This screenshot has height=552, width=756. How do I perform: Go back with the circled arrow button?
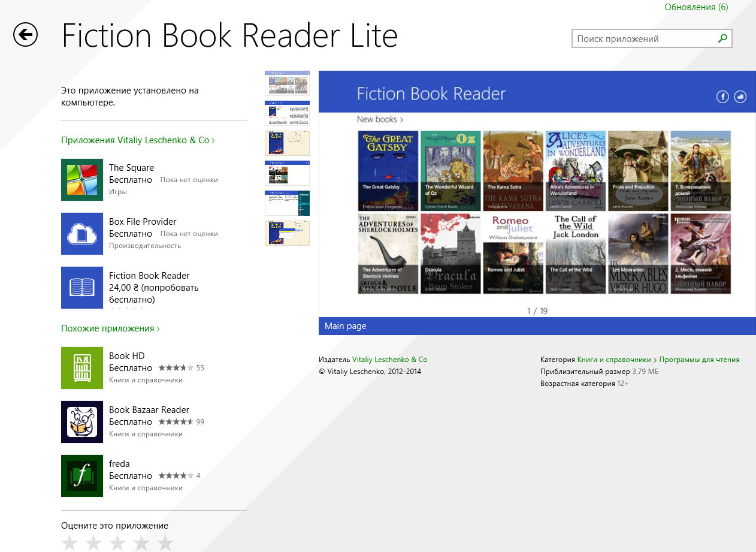coord(25,35)
